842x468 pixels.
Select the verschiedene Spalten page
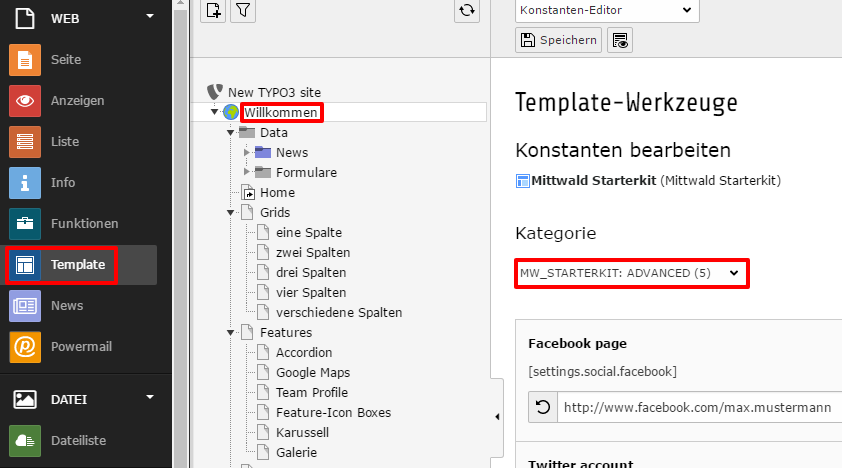coord(339,312)
